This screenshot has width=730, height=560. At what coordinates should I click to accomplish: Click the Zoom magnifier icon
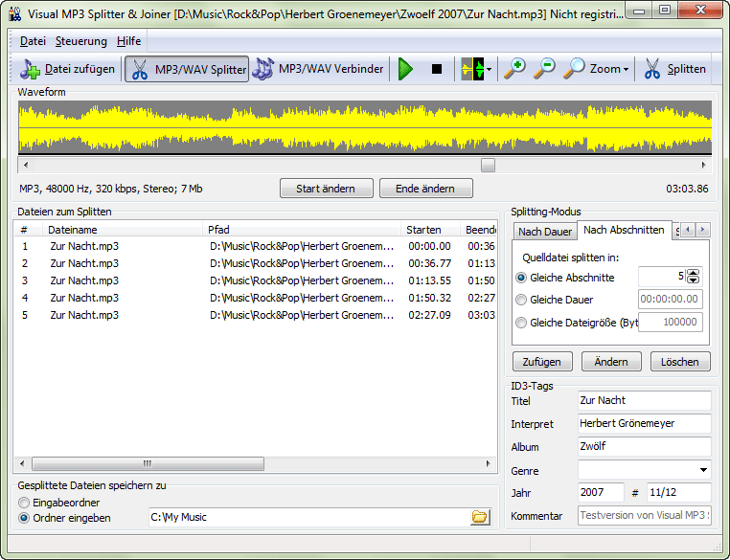click(574, 69)
